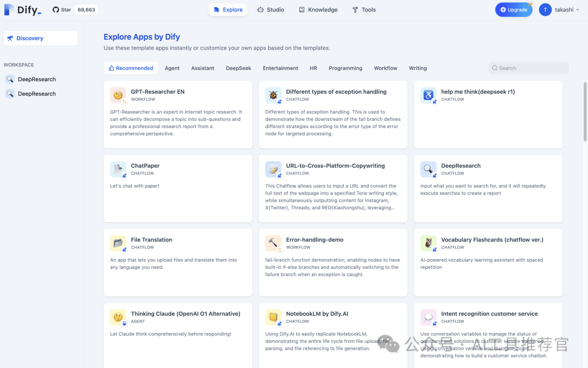Open the DeepResearch card title
The image size is (588, 368).
pos(461,166)
